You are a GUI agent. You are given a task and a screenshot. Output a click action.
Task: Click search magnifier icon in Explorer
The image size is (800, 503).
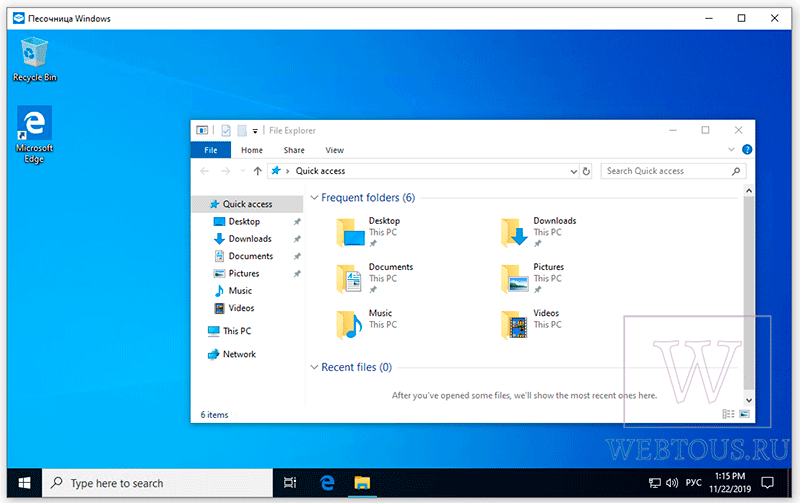click(x=736, y=171)
